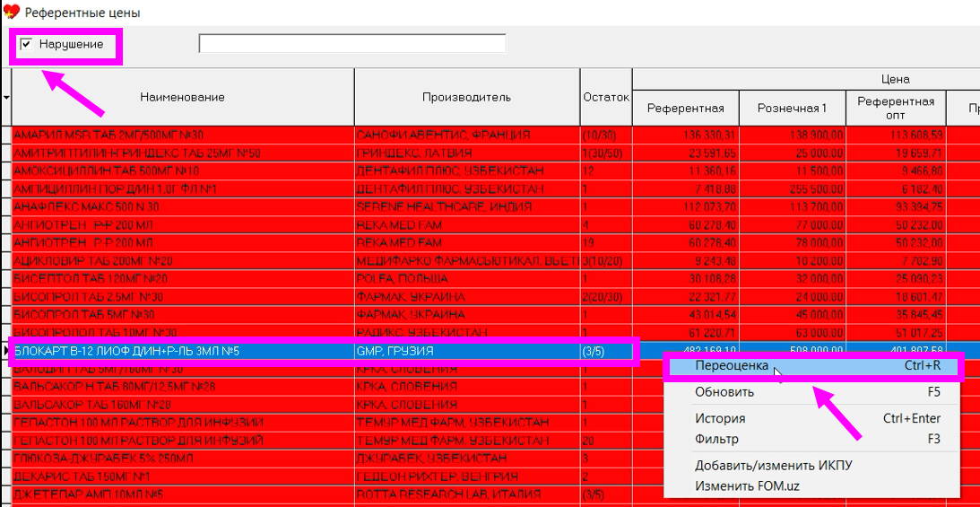Select row ДЕКАРИС ТАБ 150МГ №1
Screen dimensions: 980x507
(x=183, y=477)
